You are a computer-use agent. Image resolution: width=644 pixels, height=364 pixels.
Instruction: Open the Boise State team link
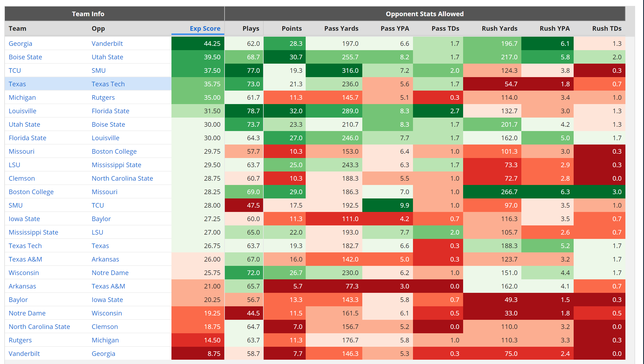click(25, 57)
